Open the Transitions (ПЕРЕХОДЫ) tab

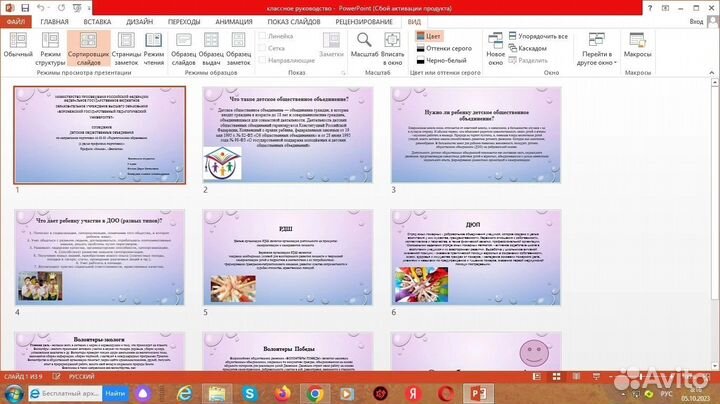(184, 22)
